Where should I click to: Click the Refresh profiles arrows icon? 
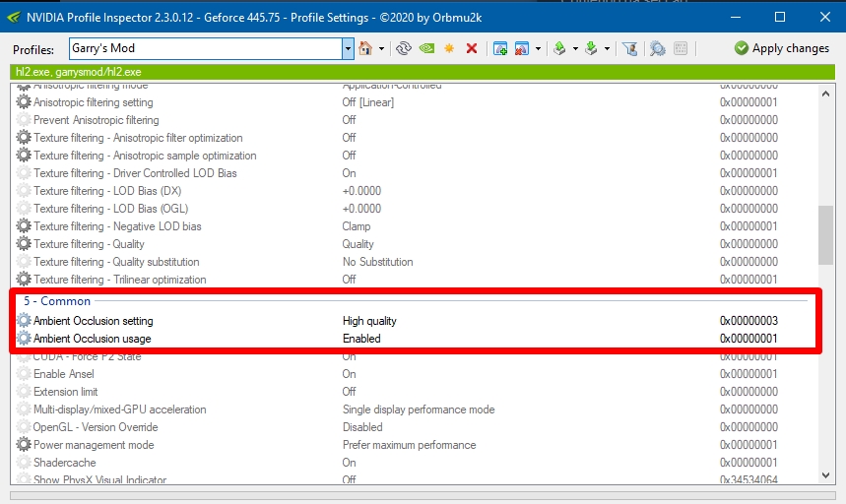click(404, 48)
